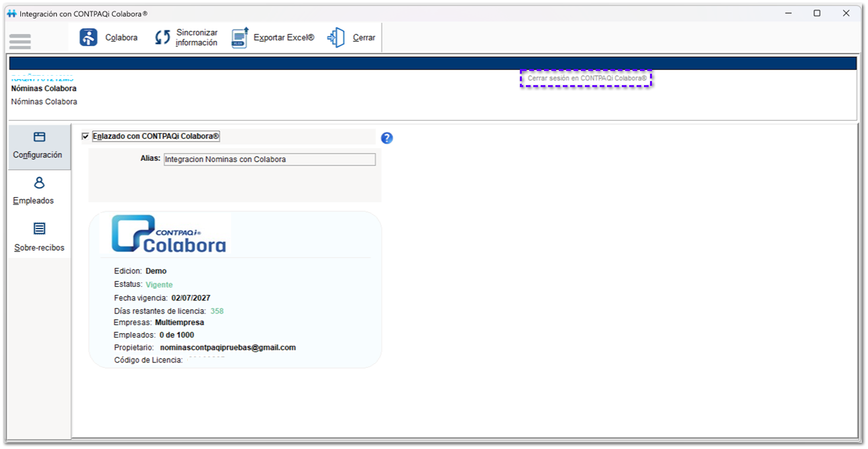Click the Empleados count 0 de 1000

(176, 335)
